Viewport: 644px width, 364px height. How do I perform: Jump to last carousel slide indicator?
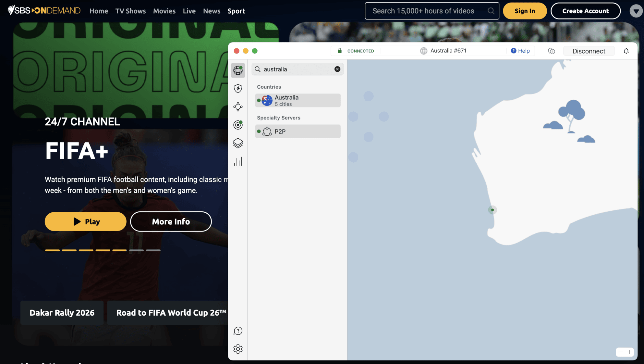pyautogui.click(x=153, y=250)
